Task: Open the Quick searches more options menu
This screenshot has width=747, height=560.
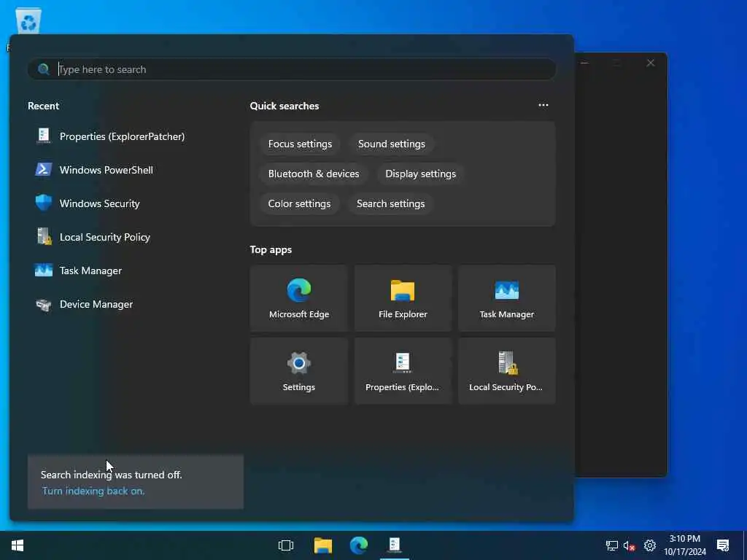Action: pos(543,105)
